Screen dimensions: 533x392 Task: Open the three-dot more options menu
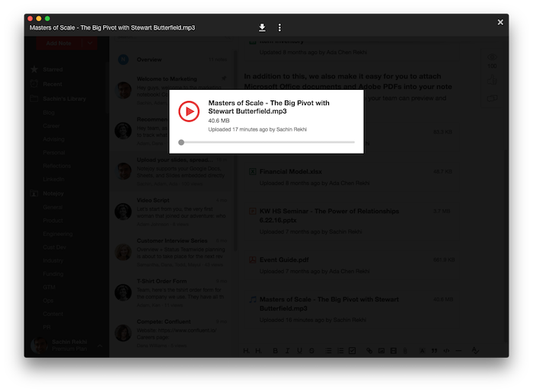click(x=279, y=27)
